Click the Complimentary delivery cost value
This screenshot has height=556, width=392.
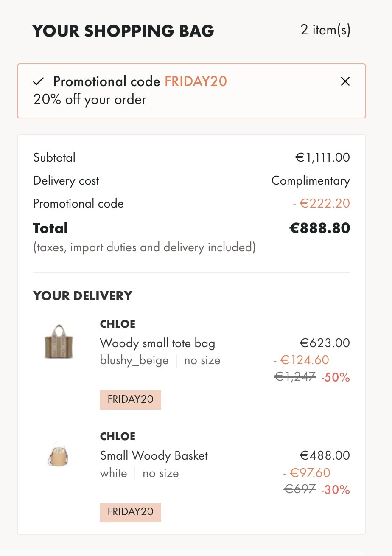click(311, 181)
